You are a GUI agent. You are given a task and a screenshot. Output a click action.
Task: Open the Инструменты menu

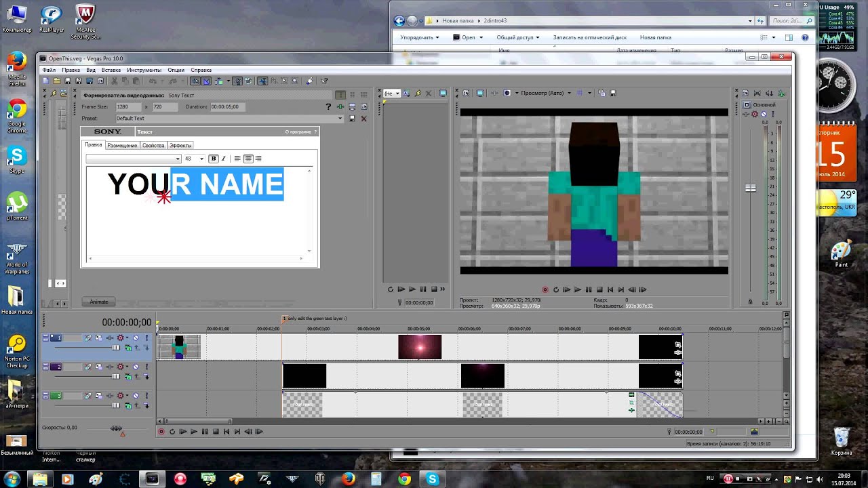point(144,70)
